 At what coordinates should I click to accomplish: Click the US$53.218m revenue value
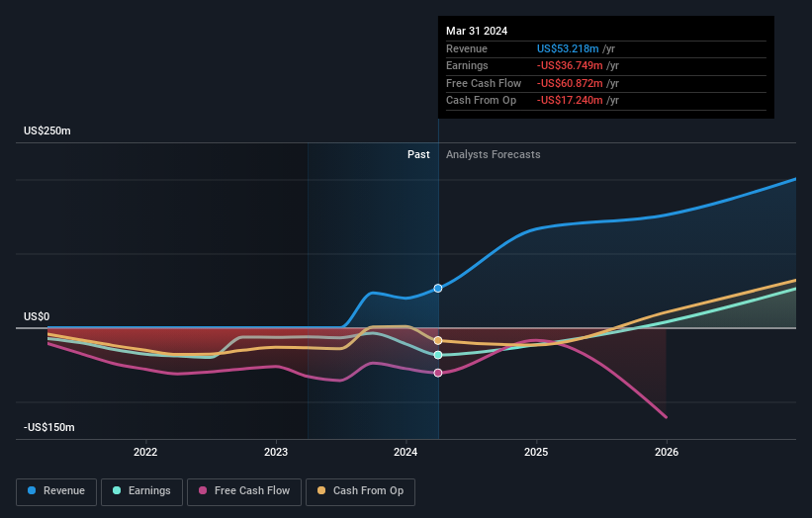[x=568, y=48]
